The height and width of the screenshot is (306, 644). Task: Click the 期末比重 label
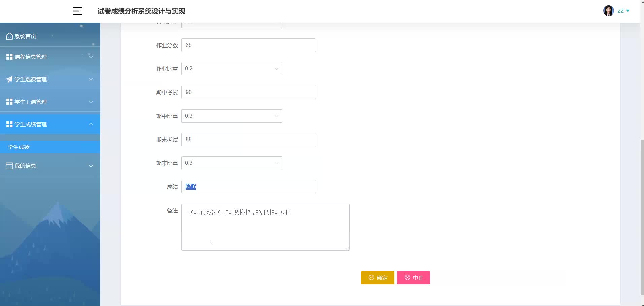167,163
